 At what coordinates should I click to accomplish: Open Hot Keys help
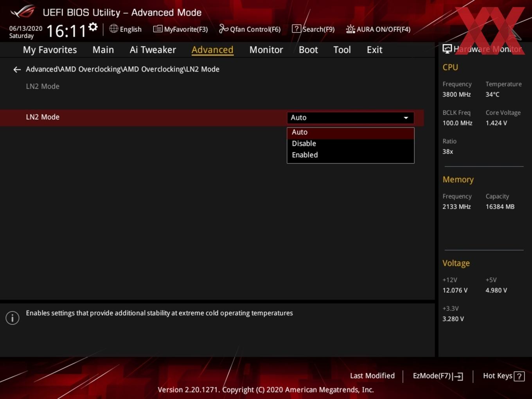498,376
